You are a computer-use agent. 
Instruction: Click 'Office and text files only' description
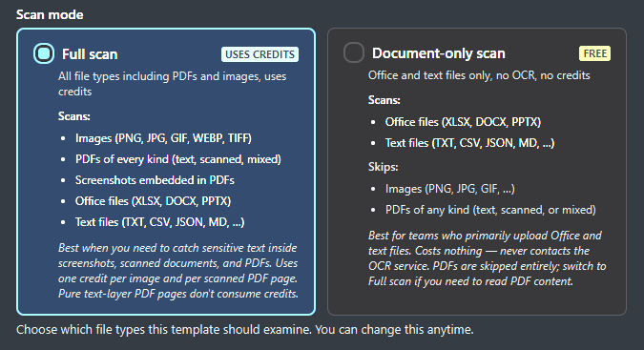pyautogui.click(x=479, y=75)
